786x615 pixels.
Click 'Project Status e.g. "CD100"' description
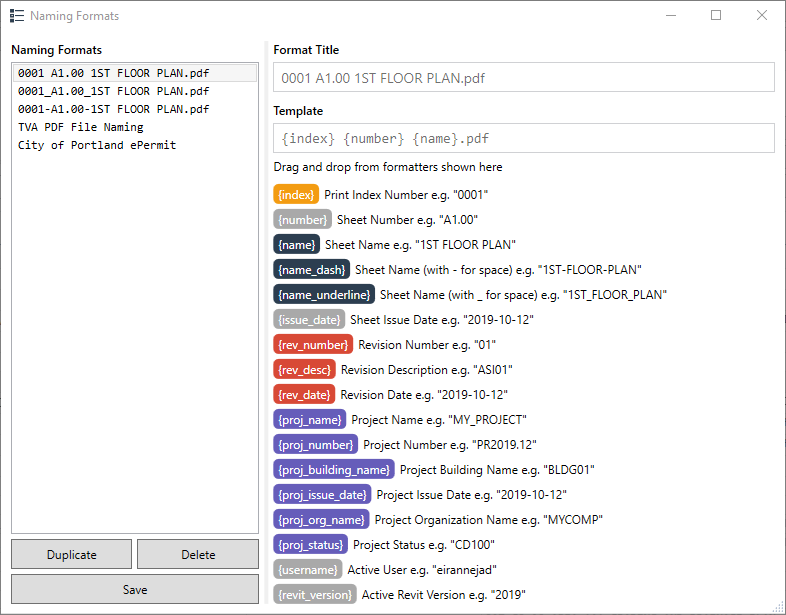424,545
